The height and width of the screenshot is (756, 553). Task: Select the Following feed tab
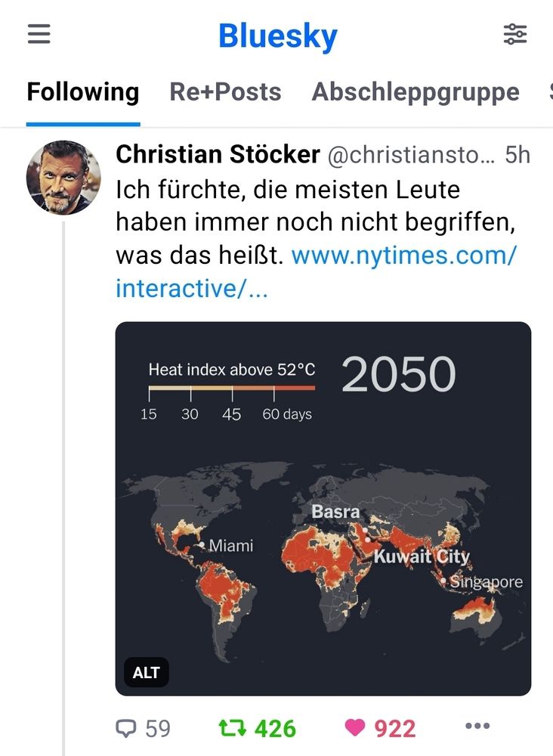83,91
